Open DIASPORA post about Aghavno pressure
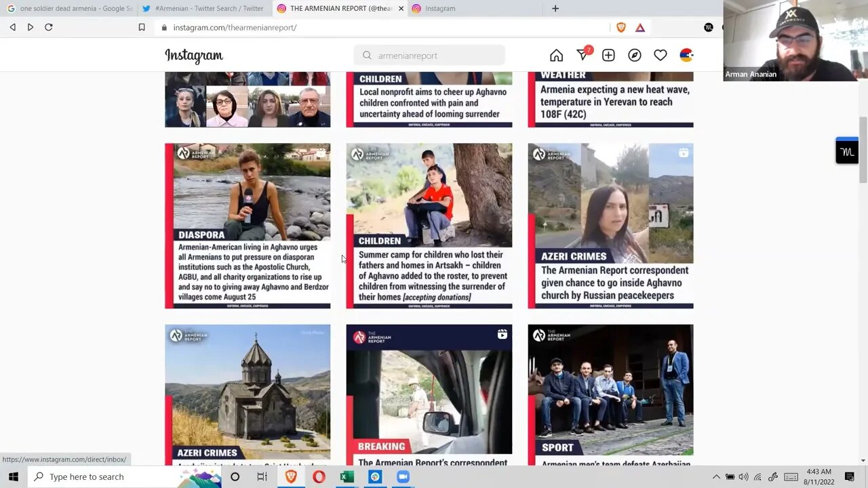 point(248,226)
